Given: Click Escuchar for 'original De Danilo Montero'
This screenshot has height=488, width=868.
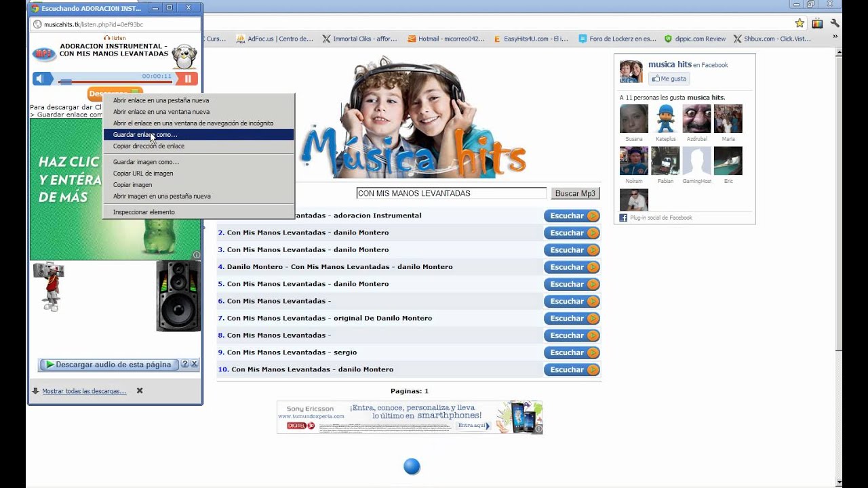Looking at the screenshot, I should click(x=572, y=319).
